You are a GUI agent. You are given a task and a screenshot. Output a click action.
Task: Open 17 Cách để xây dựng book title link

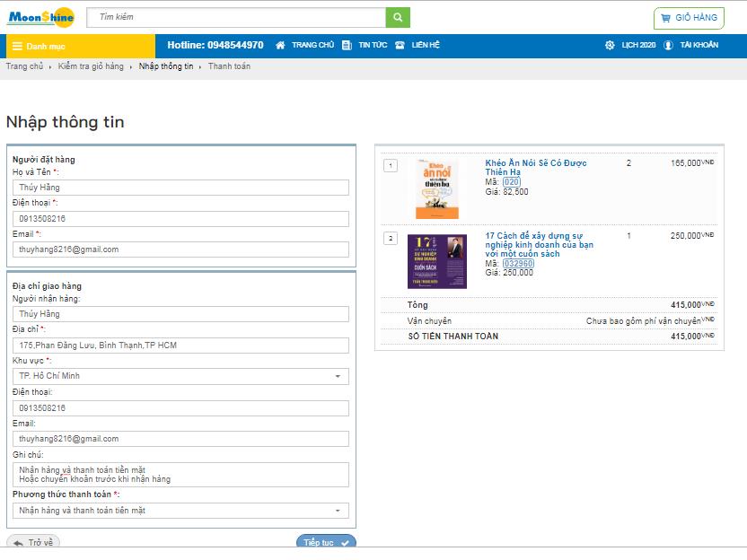(539, 245)
